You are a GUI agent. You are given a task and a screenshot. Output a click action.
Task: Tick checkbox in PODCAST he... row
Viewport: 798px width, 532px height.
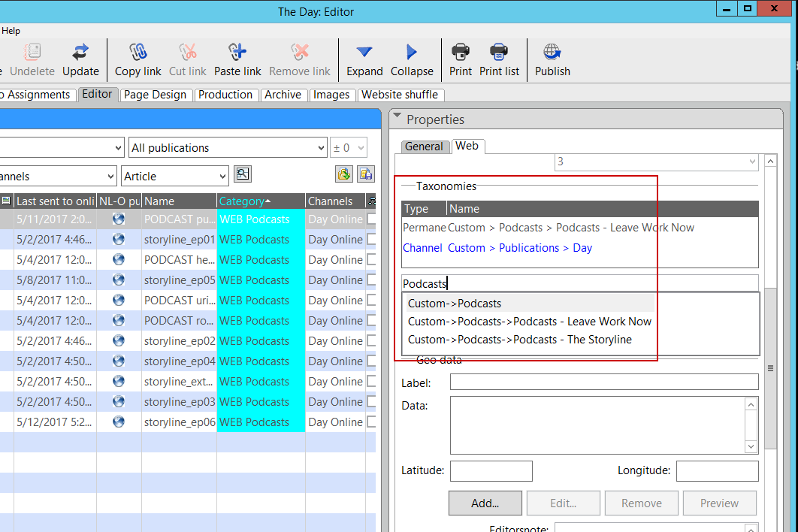pyautogui.click(x=371, y=260)
